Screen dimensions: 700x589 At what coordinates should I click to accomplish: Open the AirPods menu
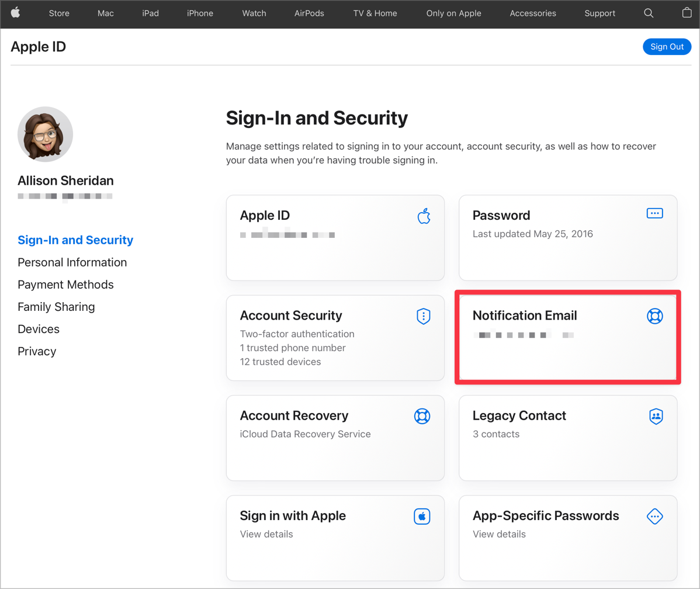coord(309,13)
